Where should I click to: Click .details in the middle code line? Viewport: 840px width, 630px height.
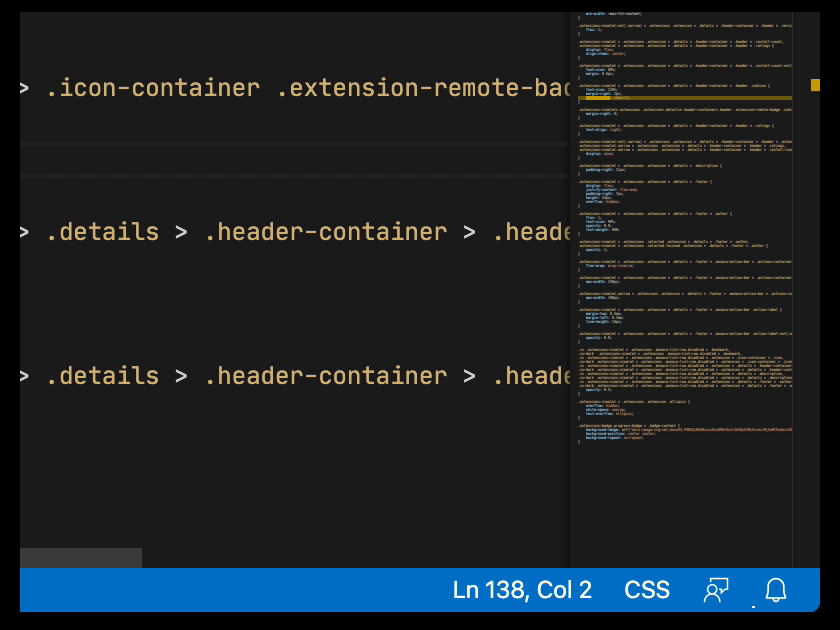point(103,232)
